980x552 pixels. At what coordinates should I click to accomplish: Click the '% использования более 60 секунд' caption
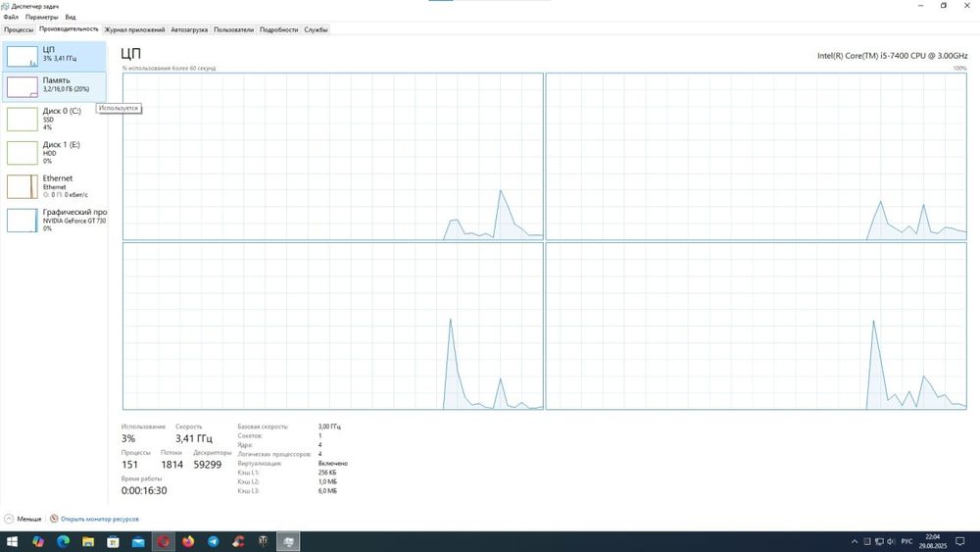[x=169, y=68]
